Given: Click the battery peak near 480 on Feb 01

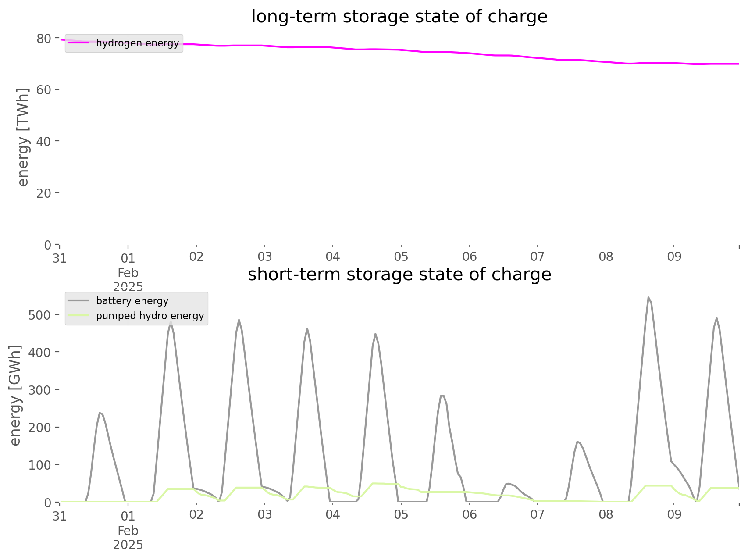Looking at the screenshot, I should click(x=171, y=321).
